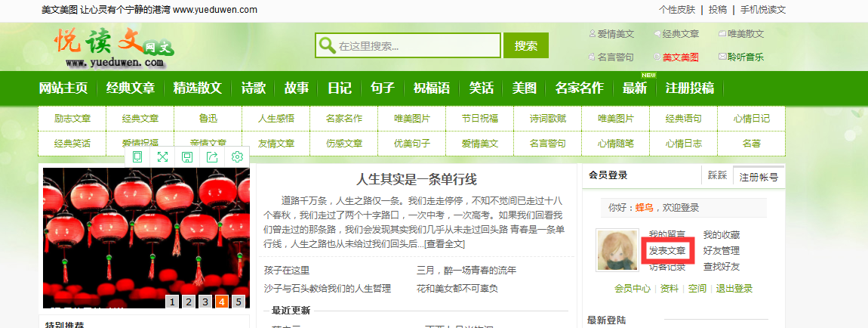Select slide 1 of the image carousel

(172, 302)
